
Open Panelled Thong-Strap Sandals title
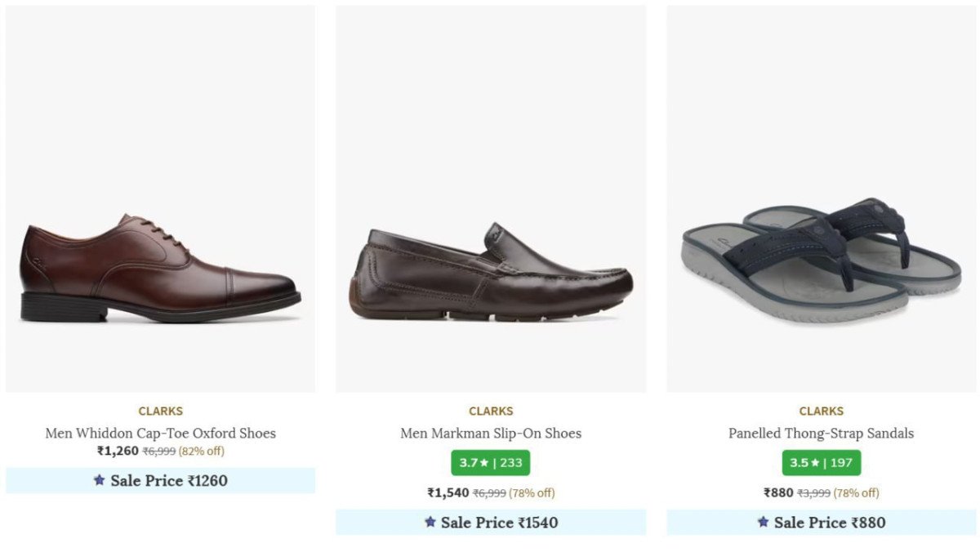[x=821, y=433]
